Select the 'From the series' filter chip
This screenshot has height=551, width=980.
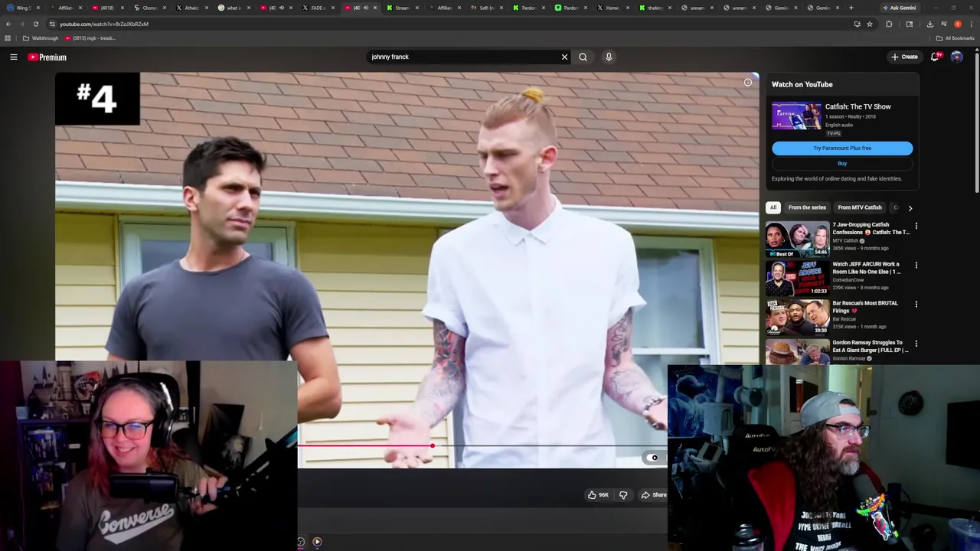pos(807,207)
